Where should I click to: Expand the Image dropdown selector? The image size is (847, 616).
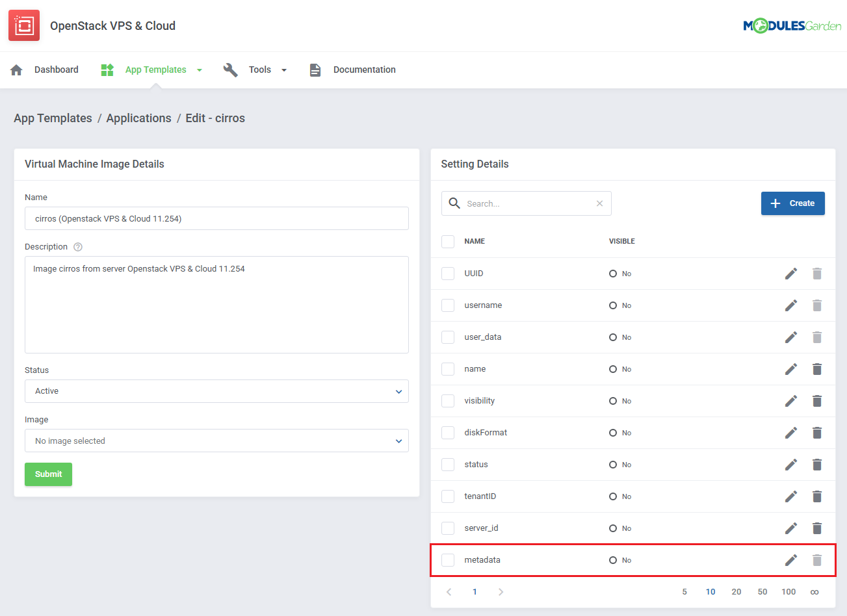pyautogui.click(x=216, y=441)
